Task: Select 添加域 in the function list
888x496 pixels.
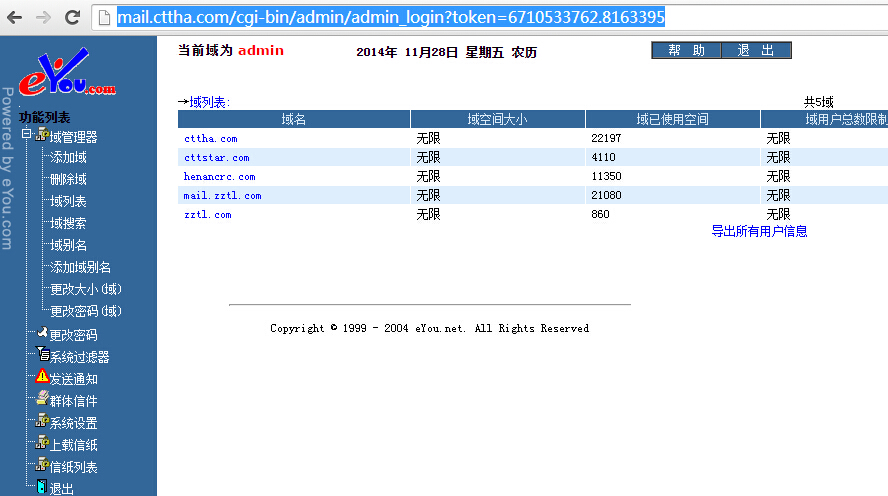Action: tap(69, 157)
